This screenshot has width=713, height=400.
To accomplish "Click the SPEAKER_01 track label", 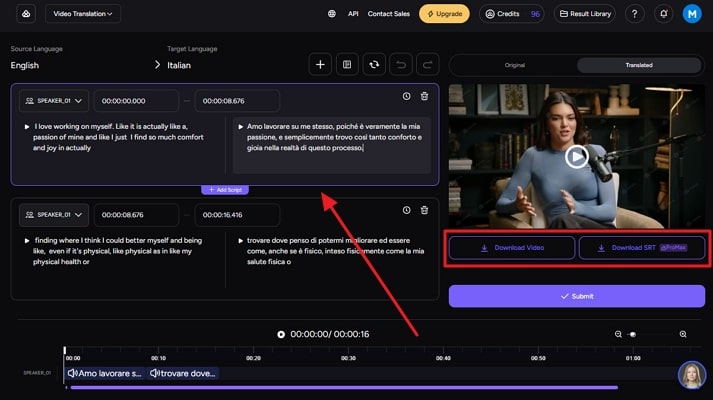I will (37, 373).
